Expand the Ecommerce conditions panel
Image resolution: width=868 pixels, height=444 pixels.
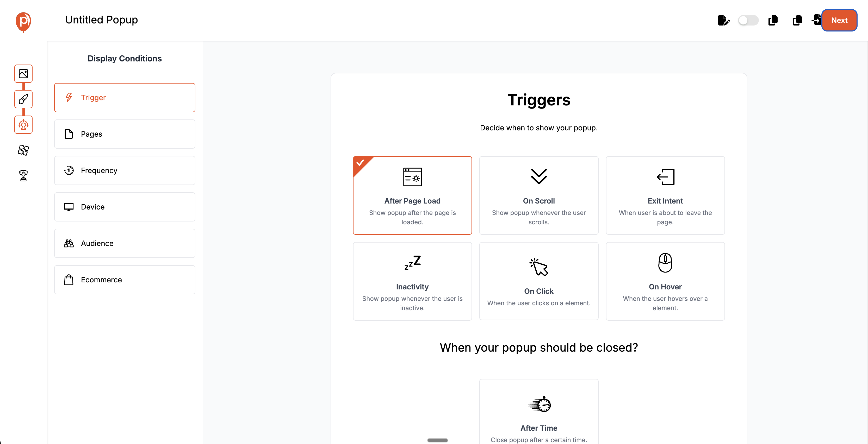pyautogui.click(x=124, y=280)
